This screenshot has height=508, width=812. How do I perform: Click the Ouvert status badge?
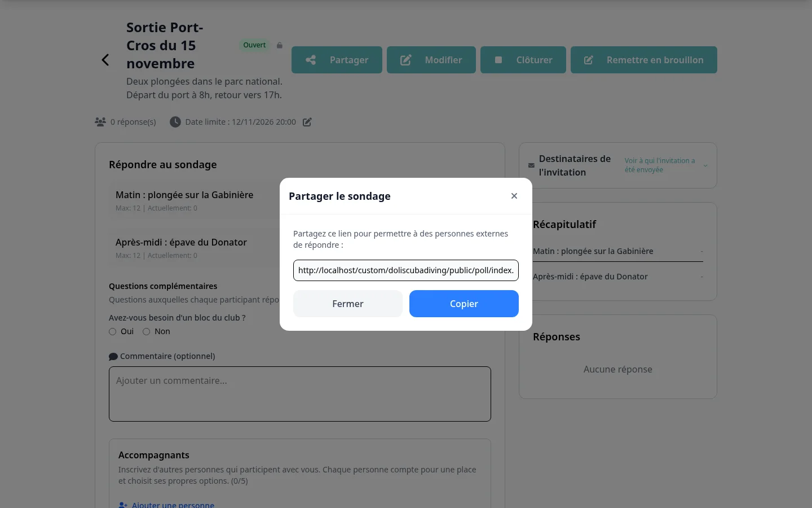(254, 45)
